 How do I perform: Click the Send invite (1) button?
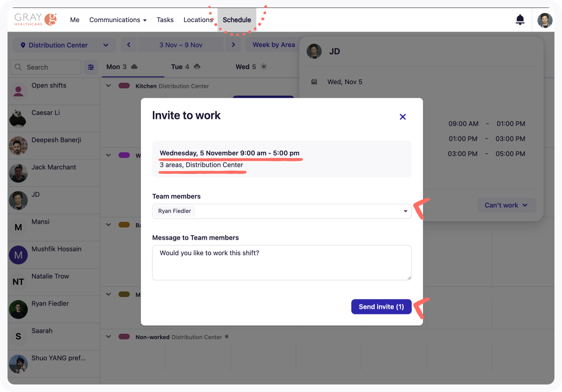tap(381, 306)
